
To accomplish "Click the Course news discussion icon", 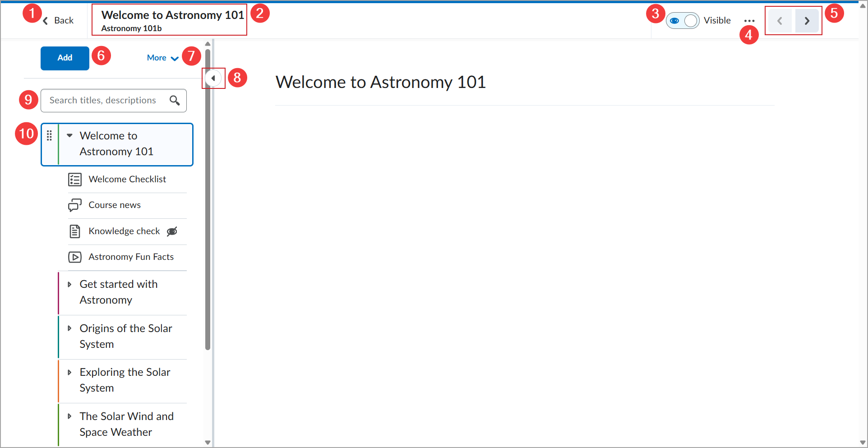I will pyautogui.click(x=75, y=205).
